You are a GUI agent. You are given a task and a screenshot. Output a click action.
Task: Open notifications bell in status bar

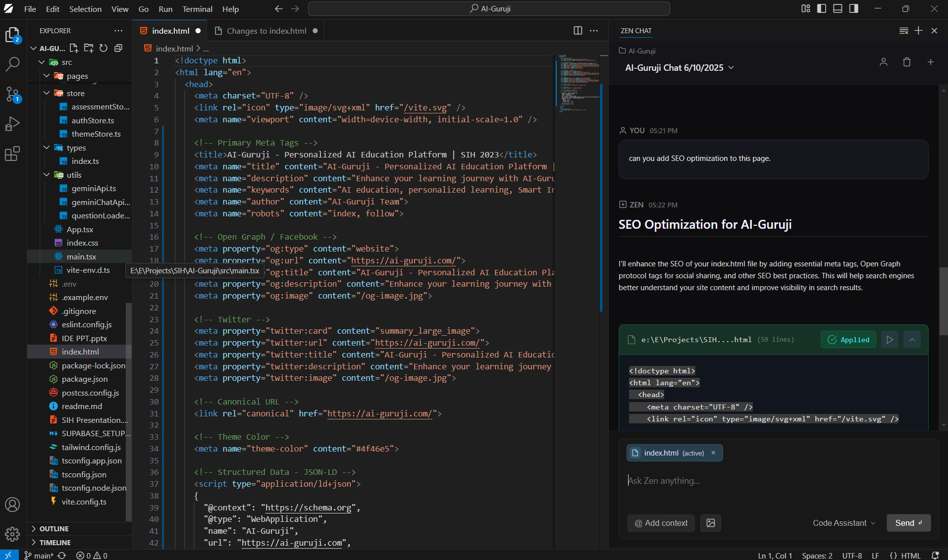tap(935, 556)
